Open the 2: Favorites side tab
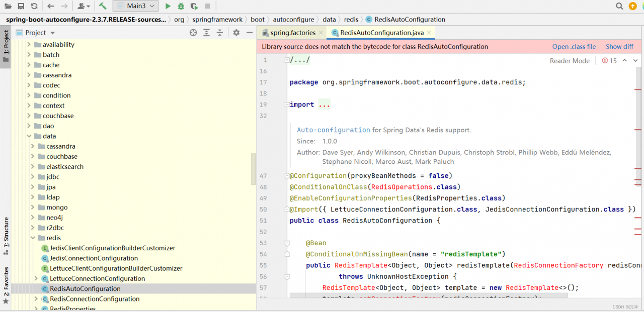Viewport: 644px width, 312px height. [6, 285]
